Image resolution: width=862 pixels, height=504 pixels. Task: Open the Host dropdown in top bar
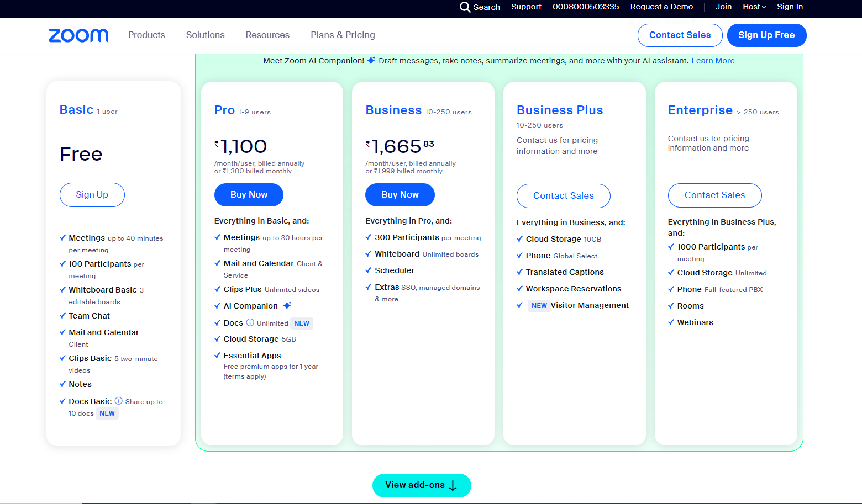tap(754, 7)
